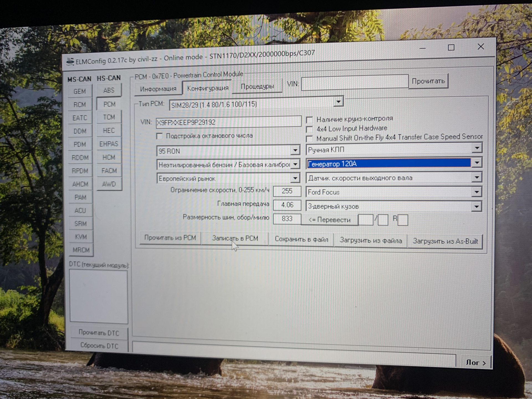The image size is (532, 399).
Task: Open the Генератор 120A dropdown
Action: coord(477,163)
